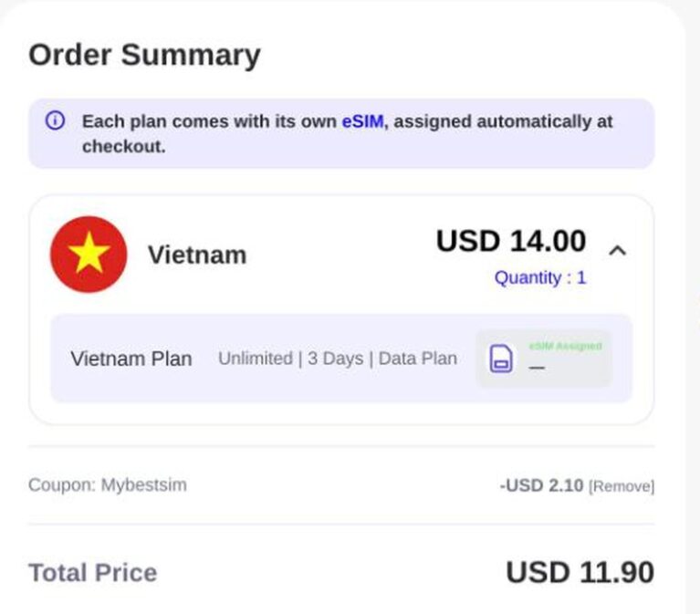This screenshot has height=614, width=700.
Task: Click the green eSIM Assigned label
Action: point(565,346)
